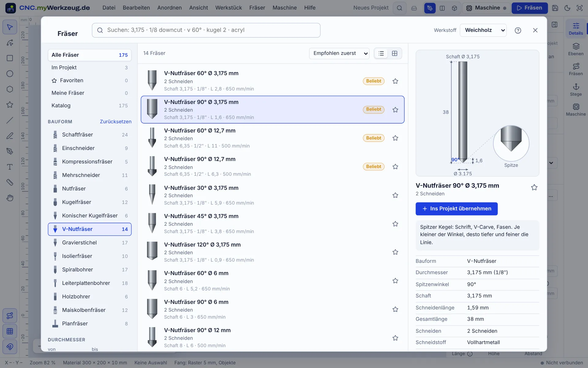Select the rectangle shape tool
Image resolution: width=588 pixels, height=368 pixels.
[10, 58]
